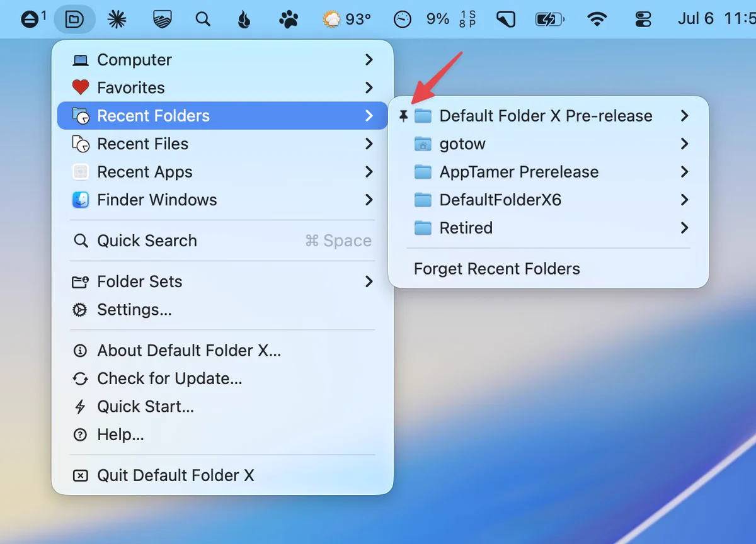Expand the Recent Apps submenu chevron
The image size is (756, 544).
369,172
